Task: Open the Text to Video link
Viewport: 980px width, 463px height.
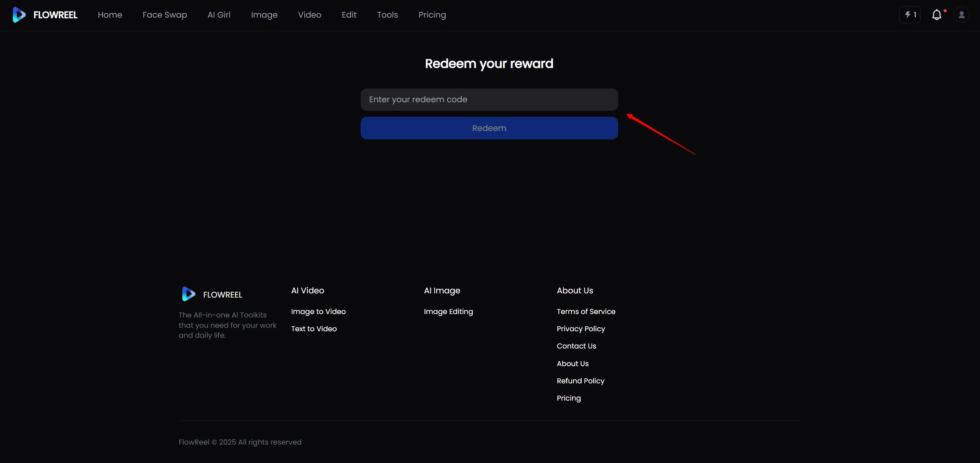Action: pos(314,329)
